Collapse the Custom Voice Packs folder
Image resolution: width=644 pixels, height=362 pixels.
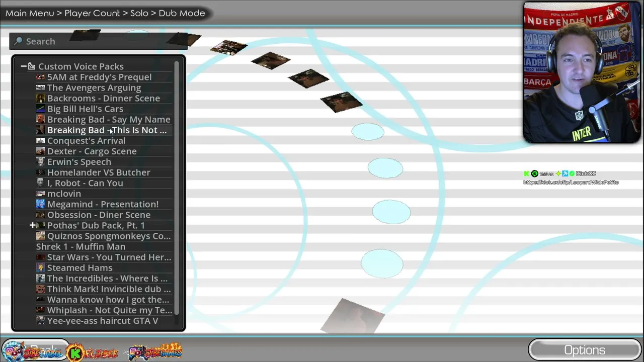pyautogui.click(x=23, y=66)
